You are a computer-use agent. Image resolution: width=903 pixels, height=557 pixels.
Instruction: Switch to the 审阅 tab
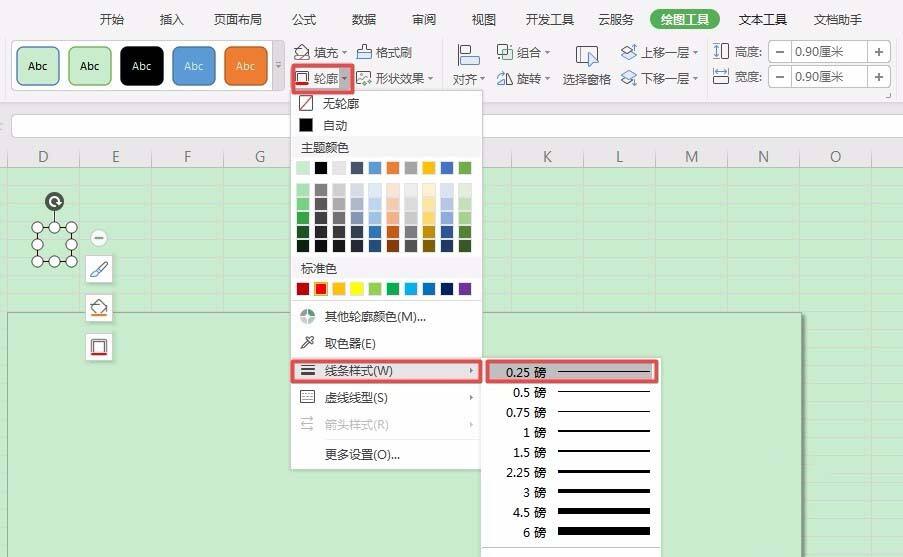[424, 20]
